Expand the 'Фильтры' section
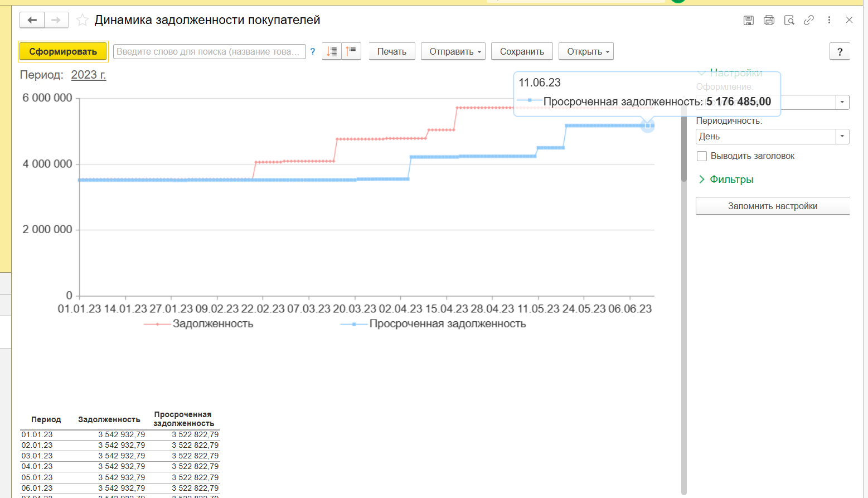The image size is (868, 498). click(x=731, y=180)
